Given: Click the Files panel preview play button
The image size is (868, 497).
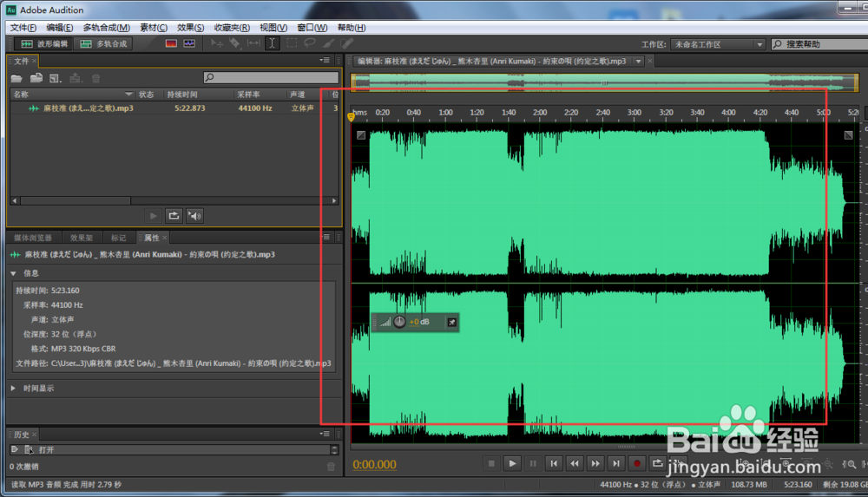Looking at the screenshot, I should pyautogui.click(x=154, y=216).
